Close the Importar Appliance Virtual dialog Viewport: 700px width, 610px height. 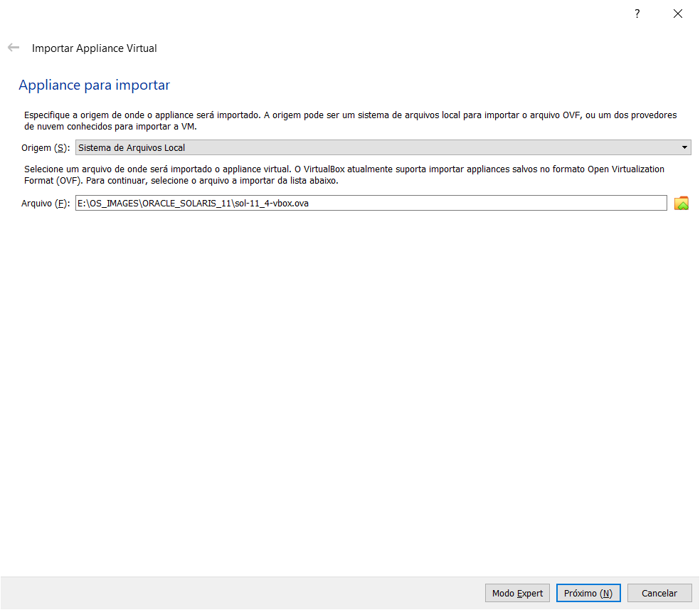click(678, 14)
